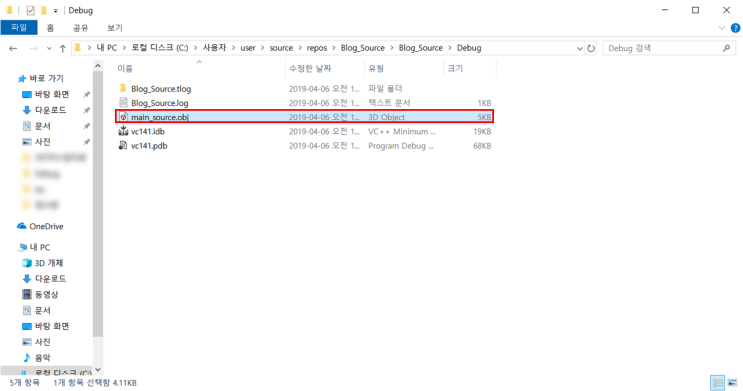Open the Help question mark icon
This screenshot has width=743, height=391.
pyautogui.click(x=735, y=28)
